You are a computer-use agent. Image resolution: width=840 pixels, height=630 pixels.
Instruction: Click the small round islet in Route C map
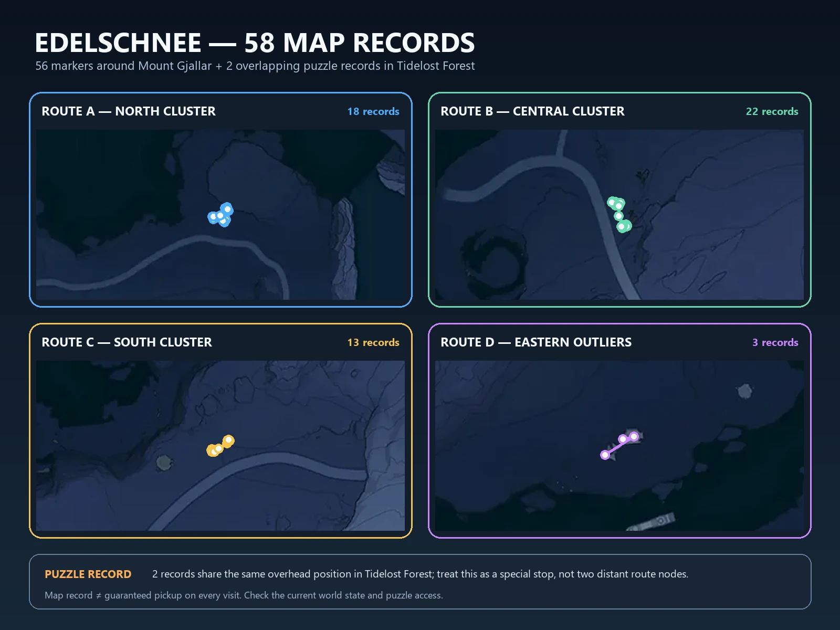pos(164,463)
